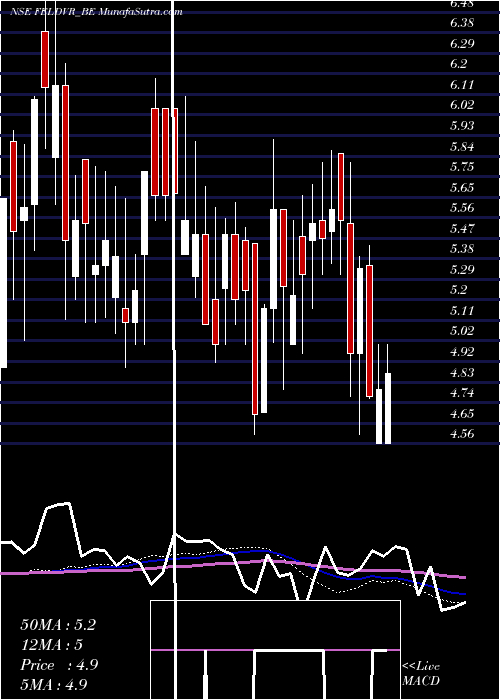This screenshot has width=500, height=700.
Task: Click the 5.02 price axis label
Action: coord(462,331)
